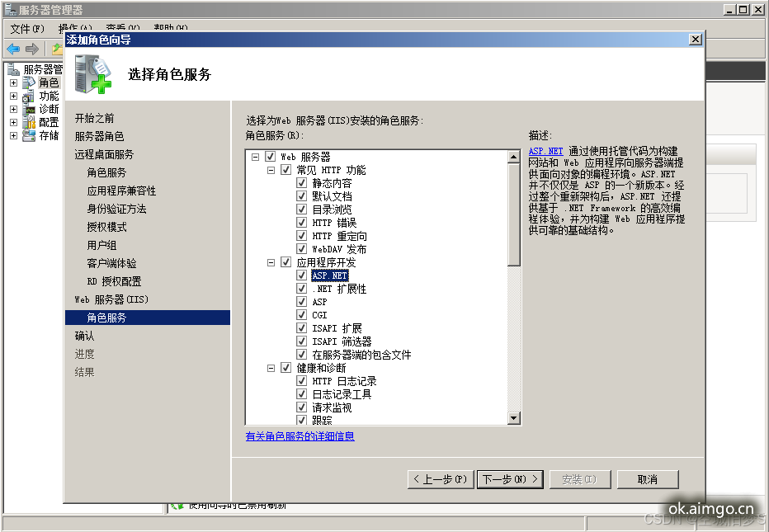
Task: Uncheck the Web 服务器 checkbox
Action: point(271,157)
